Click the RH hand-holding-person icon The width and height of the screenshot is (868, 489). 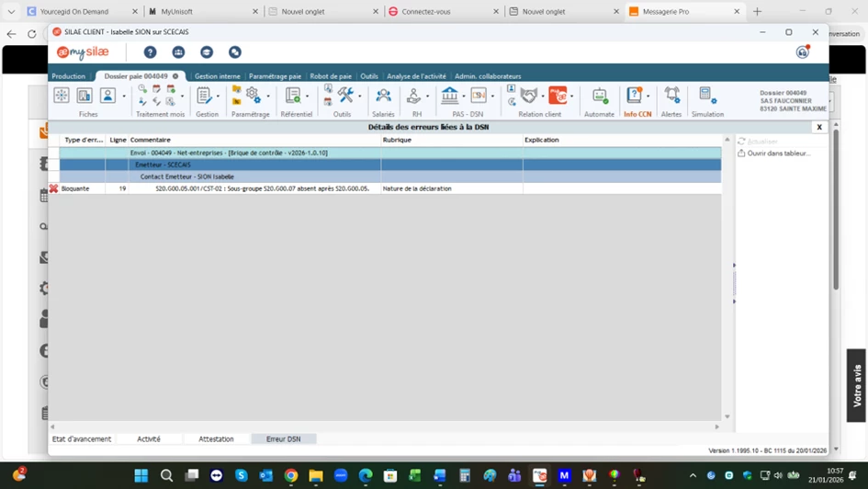(x=413, y=96)
